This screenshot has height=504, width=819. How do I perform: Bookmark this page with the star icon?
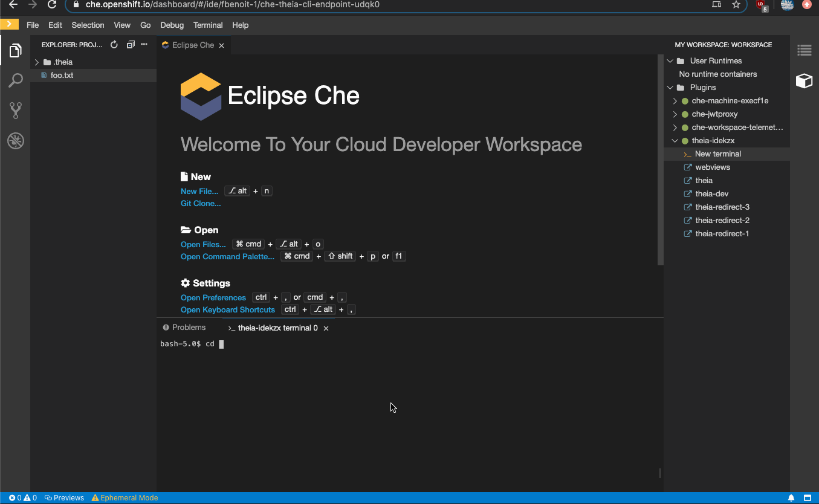736,5
